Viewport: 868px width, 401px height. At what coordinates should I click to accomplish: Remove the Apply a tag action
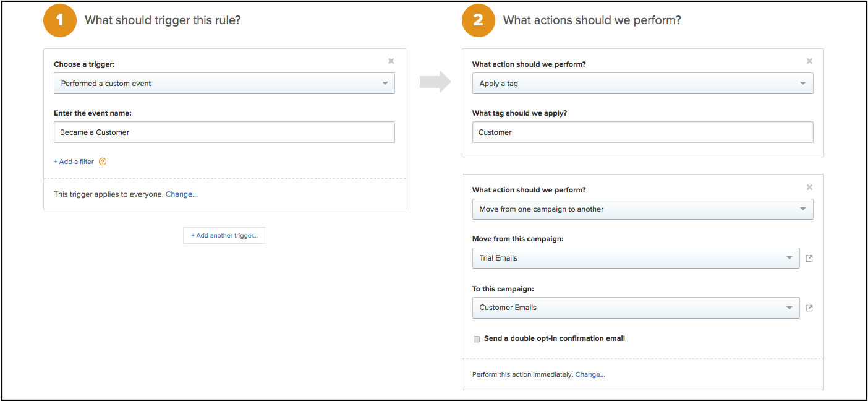[809, 61]
